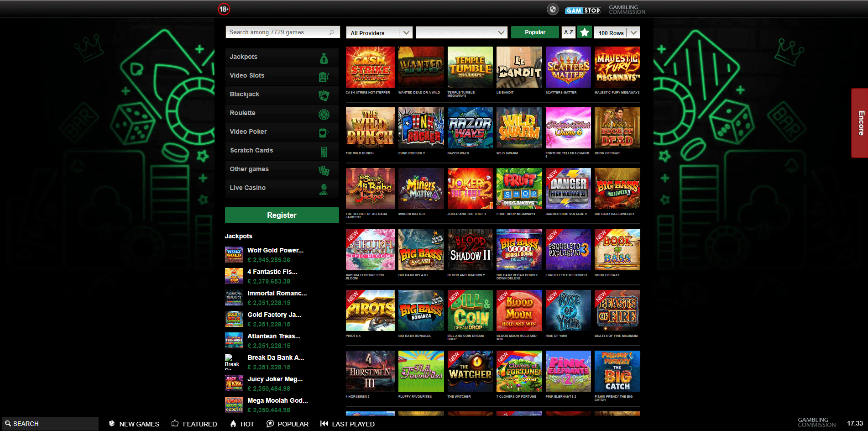Click the Search among 7729 games field
The height and width of the screenshot is (431, 868).
tap(282, 32)
